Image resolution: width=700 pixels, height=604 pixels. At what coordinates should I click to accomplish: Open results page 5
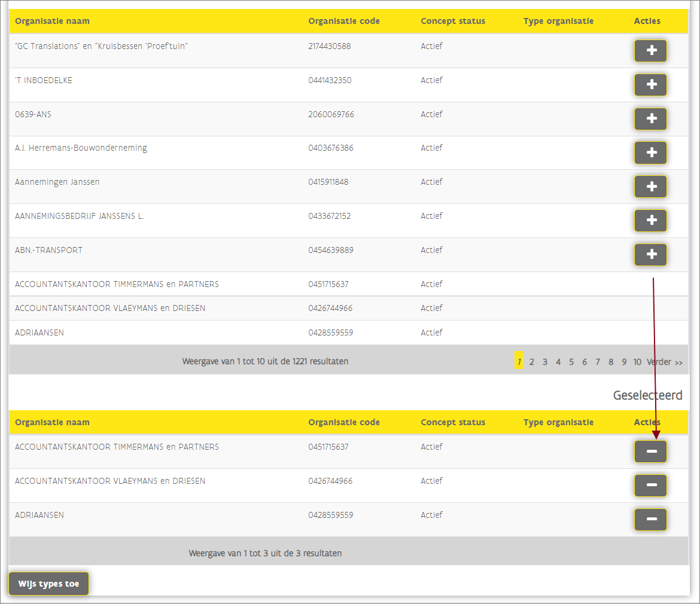(571, 362)
